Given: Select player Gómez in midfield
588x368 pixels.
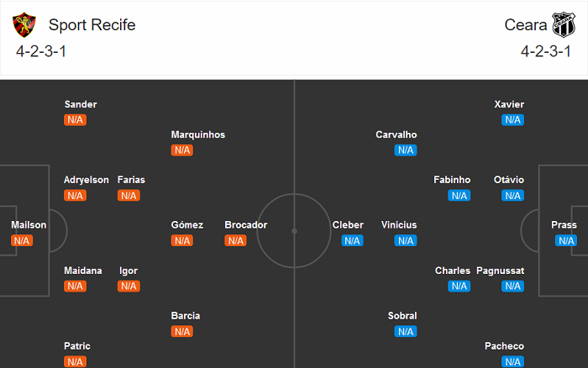Looking at the screenshot, I should [x=187, y=225].
